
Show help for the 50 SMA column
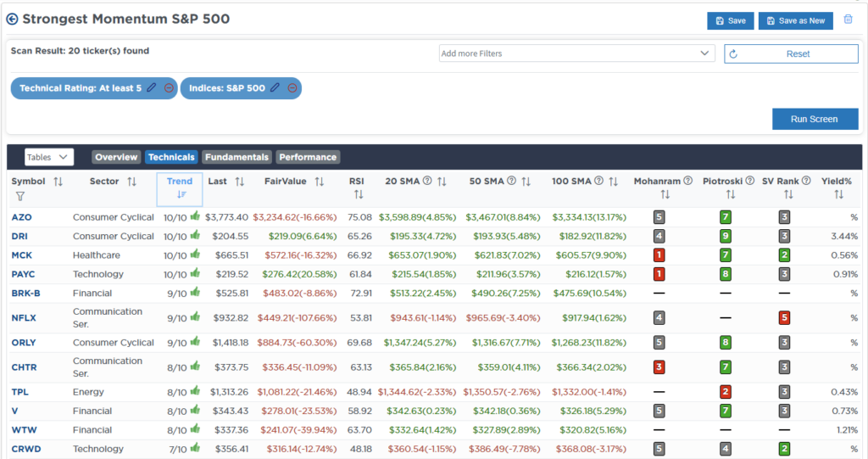(511, 181)
